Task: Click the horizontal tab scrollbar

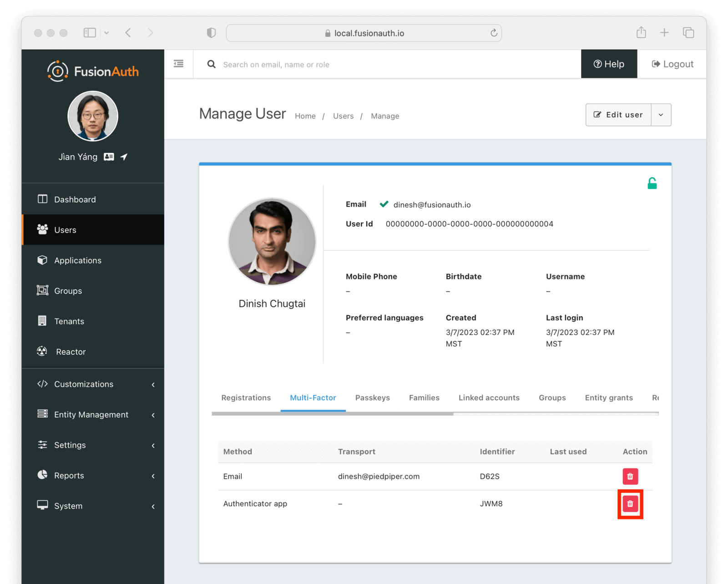Action: pos(332,414)
